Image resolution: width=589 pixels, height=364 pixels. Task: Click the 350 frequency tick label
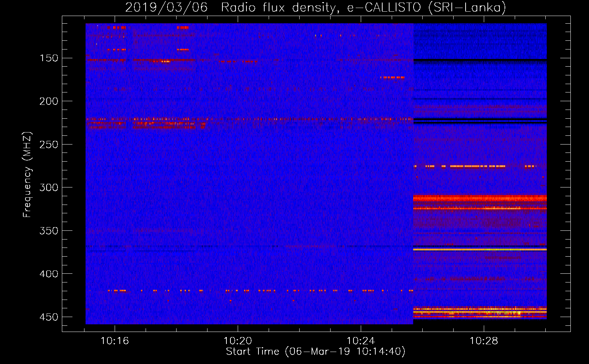49,231
